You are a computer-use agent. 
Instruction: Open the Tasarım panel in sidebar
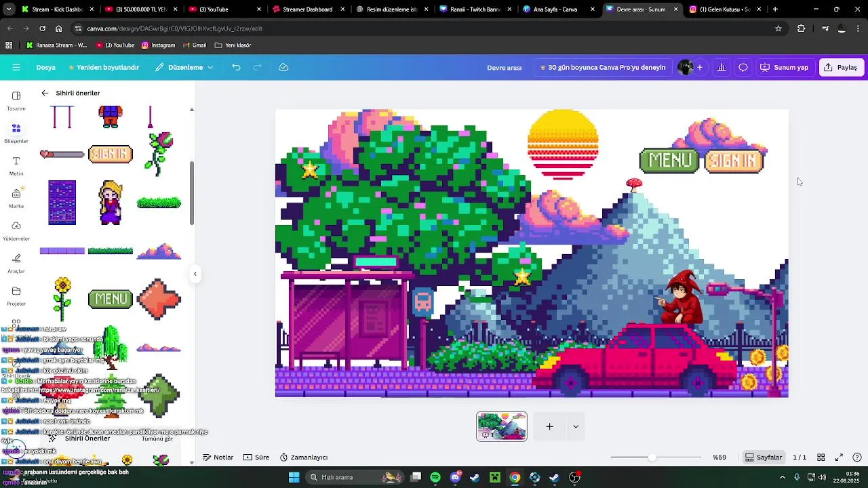[x=16, y=100]
